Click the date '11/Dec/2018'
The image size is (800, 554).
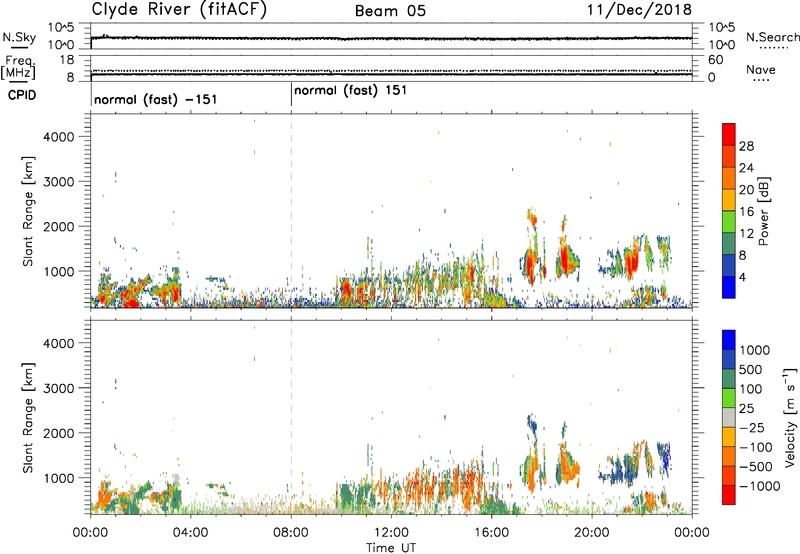[x=639, y=10]
